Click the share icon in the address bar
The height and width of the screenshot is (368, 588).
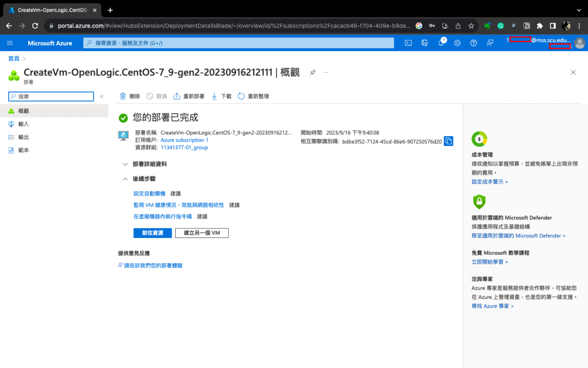pyautogui.click(x=458, y=26)
